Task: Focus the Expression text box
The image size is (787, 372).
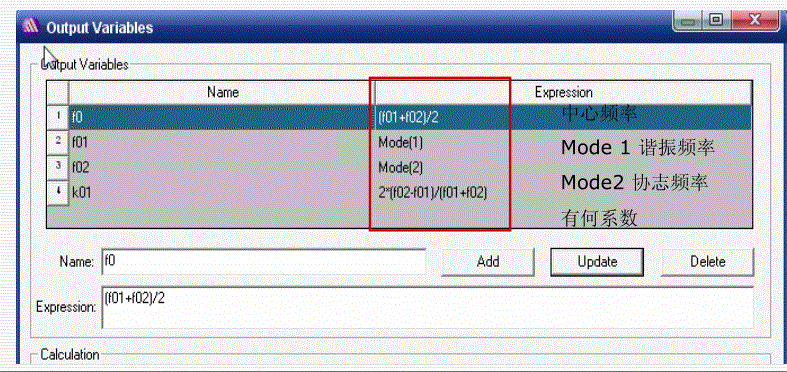Action: tap(428, 308)
